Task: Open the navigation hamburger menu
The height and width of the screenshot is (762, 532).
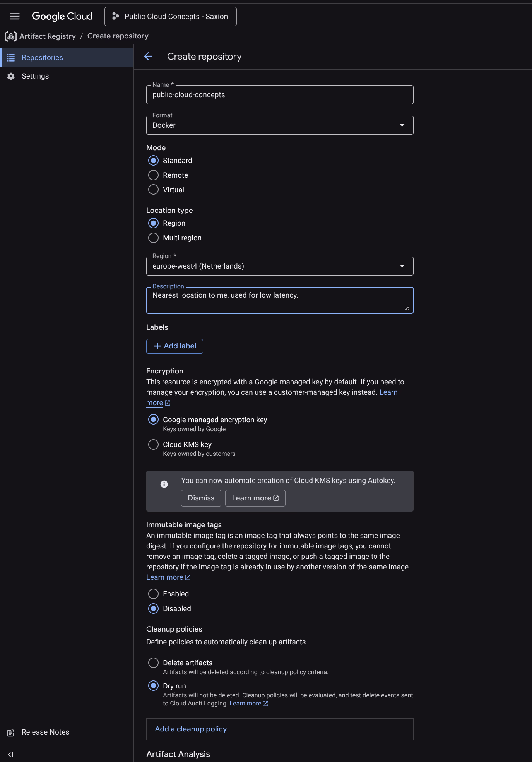Action: [14, 16]
